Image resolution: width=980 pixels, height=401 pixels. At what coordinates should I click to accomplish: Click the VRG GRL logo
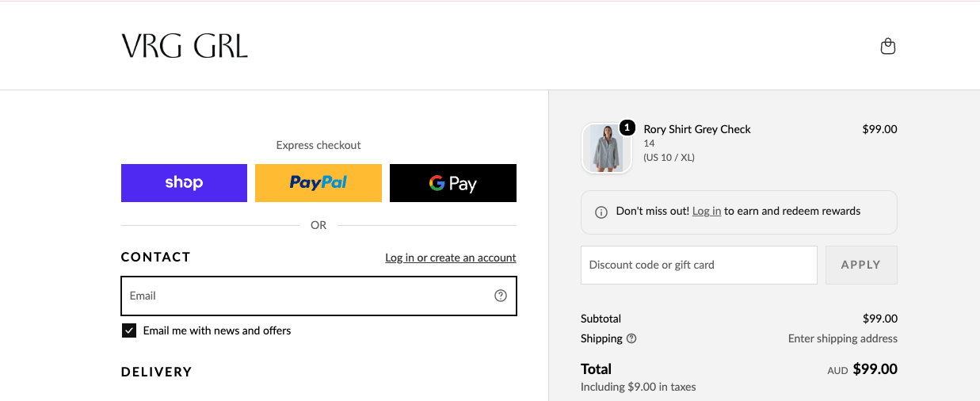185,46
